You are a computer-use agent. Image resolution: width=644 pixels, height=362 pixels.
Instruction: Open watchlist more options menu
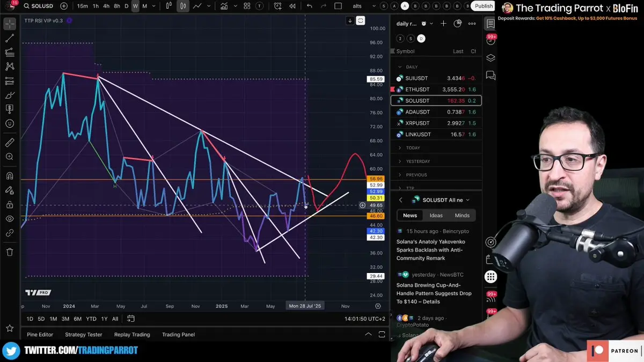(x=472, y=24)
